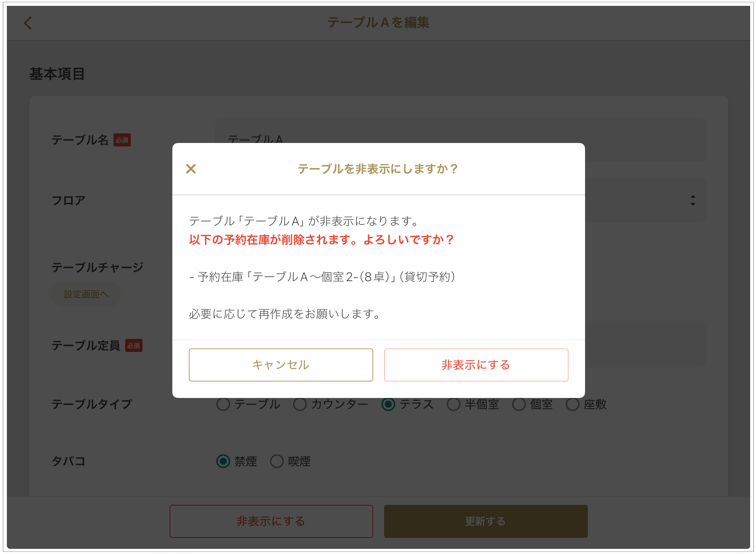This screenshot has width=756, height=554.
Task: Click the 更新する button at bottom
Action: coord(486,521)
